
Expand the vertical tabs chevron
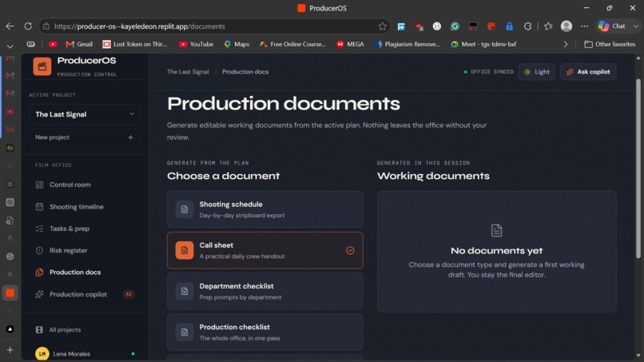[x=10, y=46]
